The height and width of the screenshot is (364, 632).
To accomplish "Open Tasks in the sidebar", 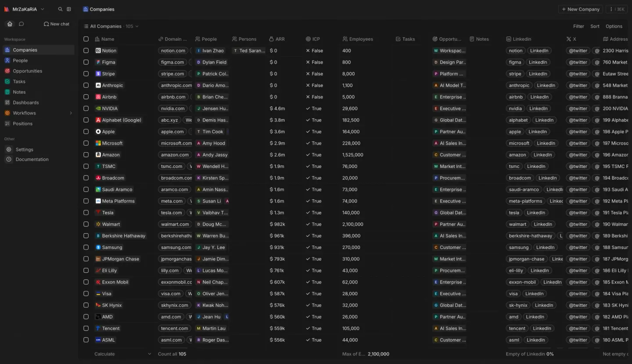I will click(x=39, y=82).
